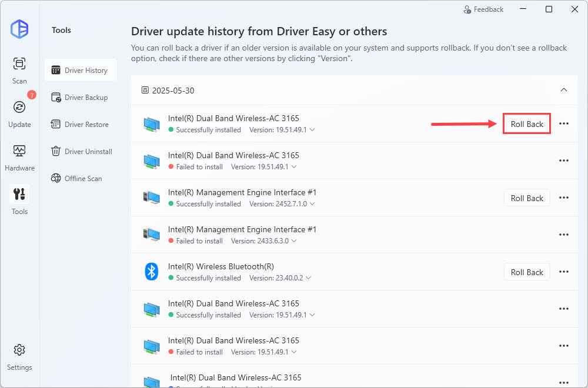This screenshot has width=588, height=388.
Task: Roll Back Intel Management Engine Interface driver
Action: (x=527, y=198)
